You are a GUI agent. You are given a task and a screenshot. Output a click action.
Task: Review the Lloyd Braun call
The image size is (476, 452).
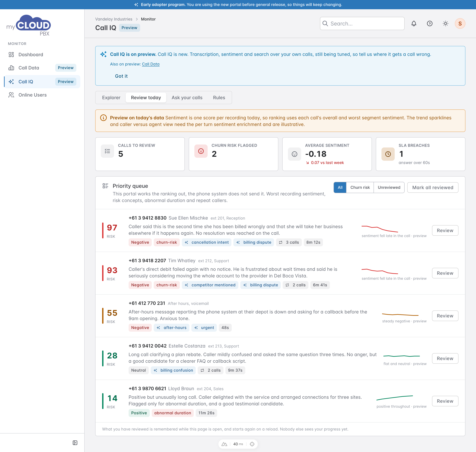point(445,401)
